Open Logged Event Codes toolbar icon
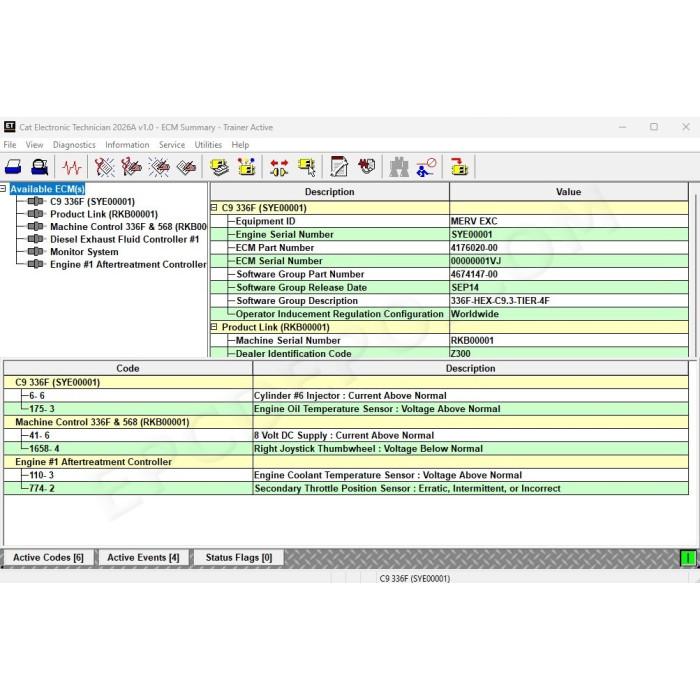The height and width of the screenshot is (700, 700). 187,167
